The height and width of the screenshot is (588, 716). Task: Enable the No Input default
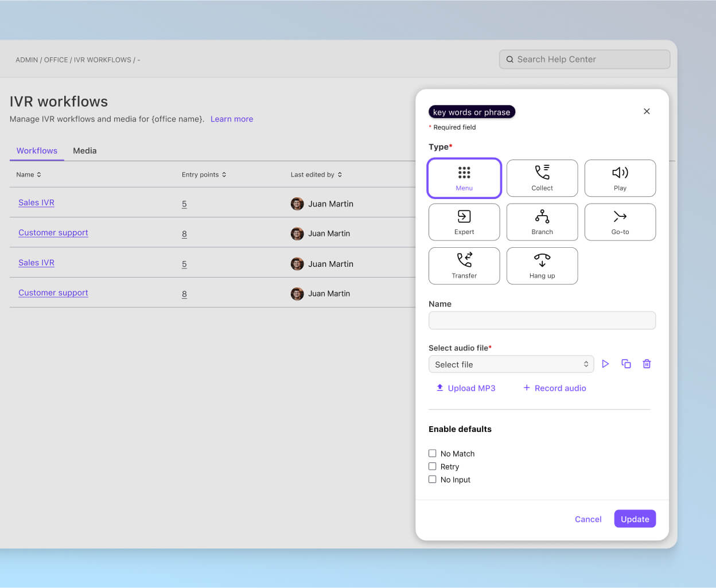click(x=432, y=479)
